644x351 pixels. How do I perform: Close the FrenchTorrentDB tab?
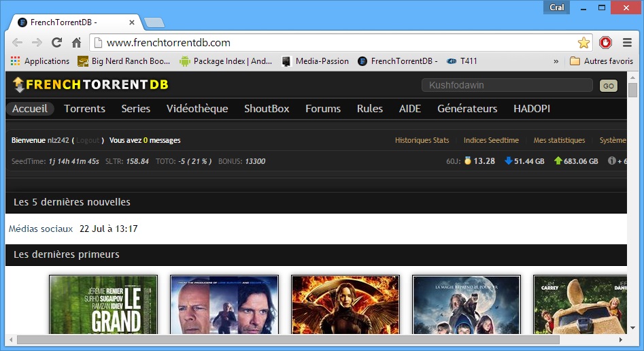click(131, 22)
